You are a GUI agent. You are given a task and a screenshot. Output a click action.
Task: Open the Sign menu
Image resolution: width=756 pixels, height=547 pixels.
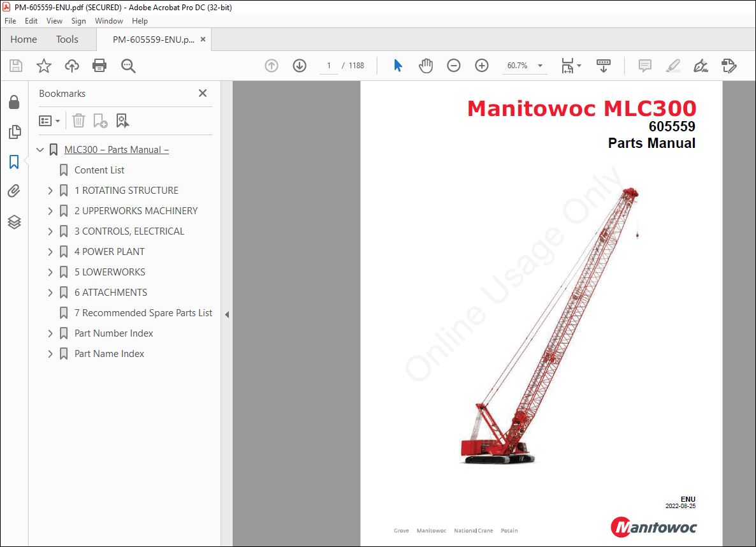[x=78, y=21]
